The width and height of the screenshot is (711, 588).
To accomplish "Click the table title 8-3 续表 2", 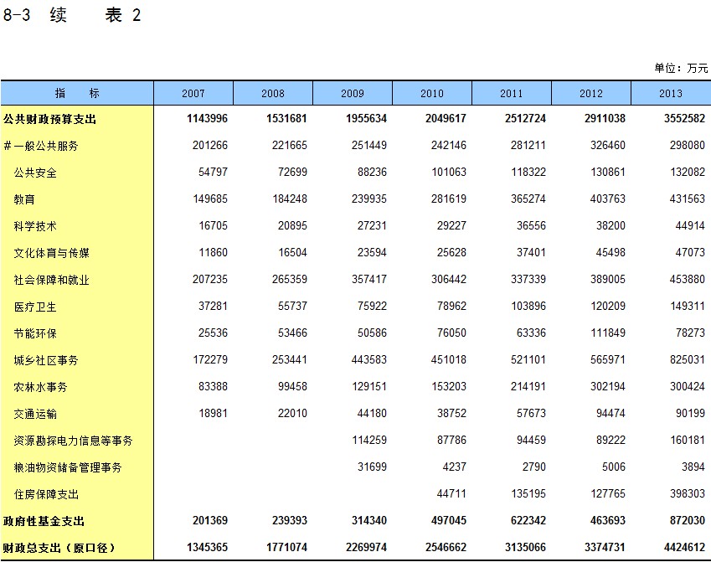I will click(x=72, y=16).
